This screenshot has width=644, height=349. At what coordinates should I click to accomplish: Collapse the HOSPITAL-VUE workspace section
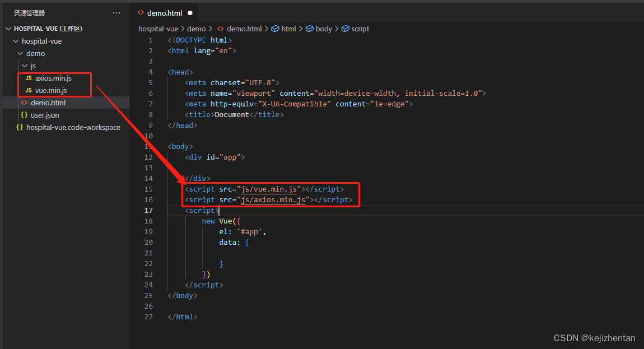coord(8,29)
